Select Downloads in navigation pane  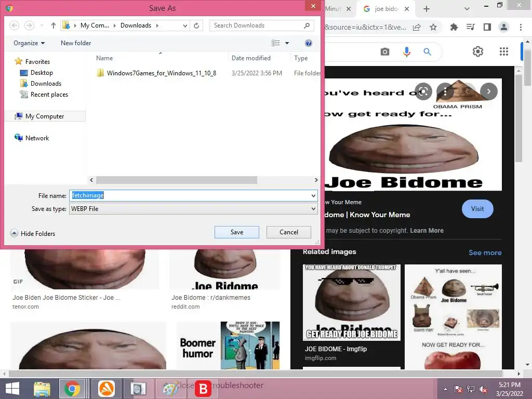tap(41, 84)
